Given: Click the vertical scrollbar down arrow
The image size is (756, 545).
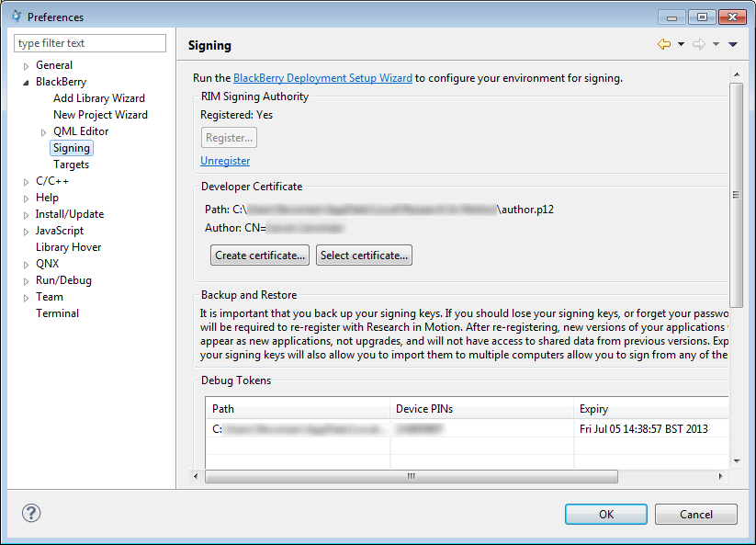Looking at the screenshot, I should (x=736, y=461).
